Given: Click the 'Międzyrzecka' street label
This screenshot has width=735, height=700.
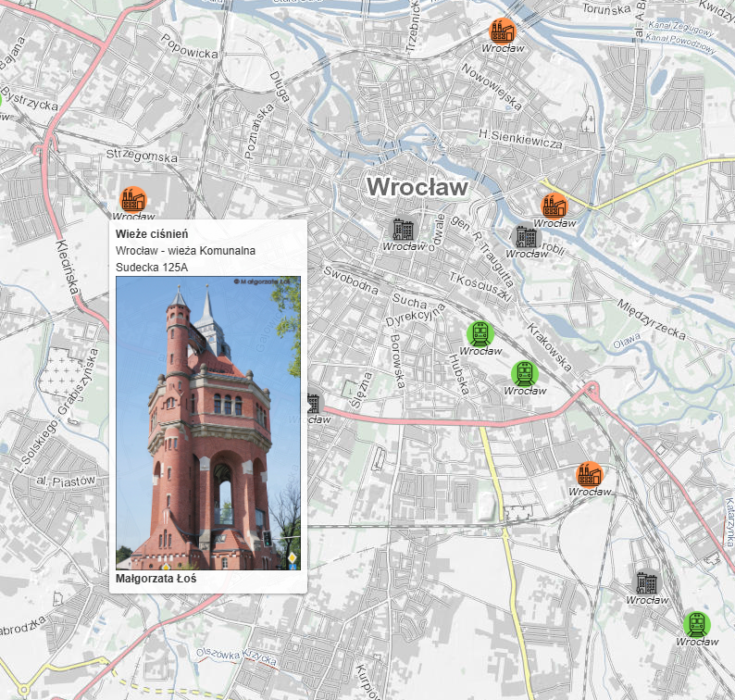Looking at the screenshot, I should point(651,319).
